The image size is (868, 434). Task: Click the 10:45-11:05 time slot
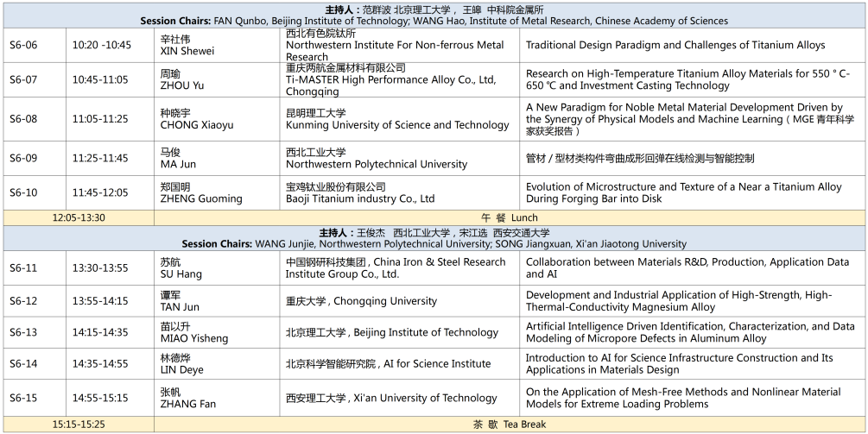(x=99, y=79)
